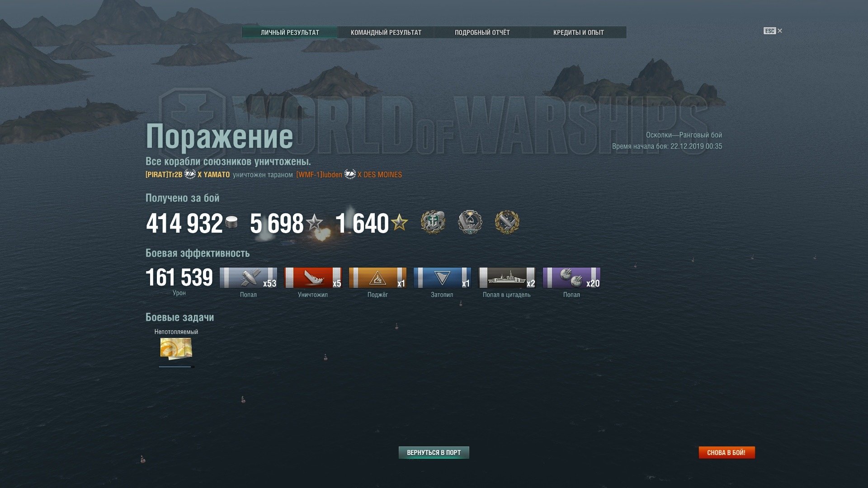868x488 pixels.
Task: Click the Непотопляемый combat mission thumbnail
Action: 176,349
